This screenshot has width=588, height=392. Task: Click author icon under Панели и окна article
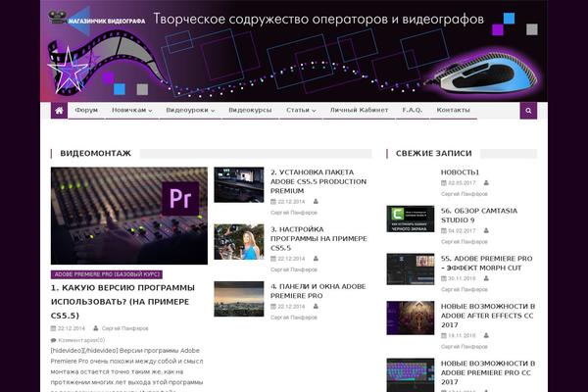(316, 307)
